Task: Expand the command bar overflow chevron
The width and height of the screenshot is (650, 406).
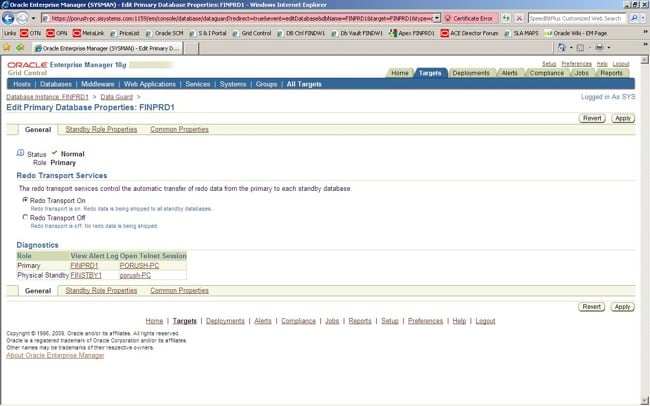Action: coord(645,45)
